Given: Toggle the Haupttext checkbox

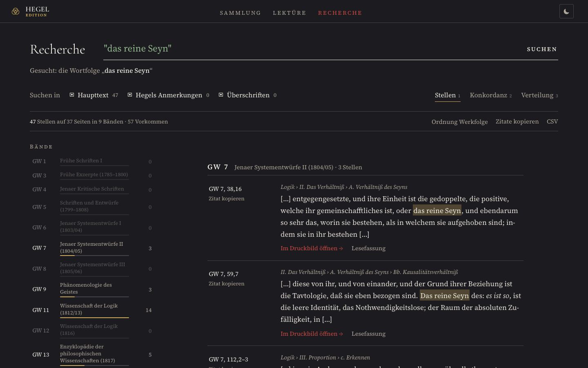Looking at the screenshot, I should [x=72, y=95].
